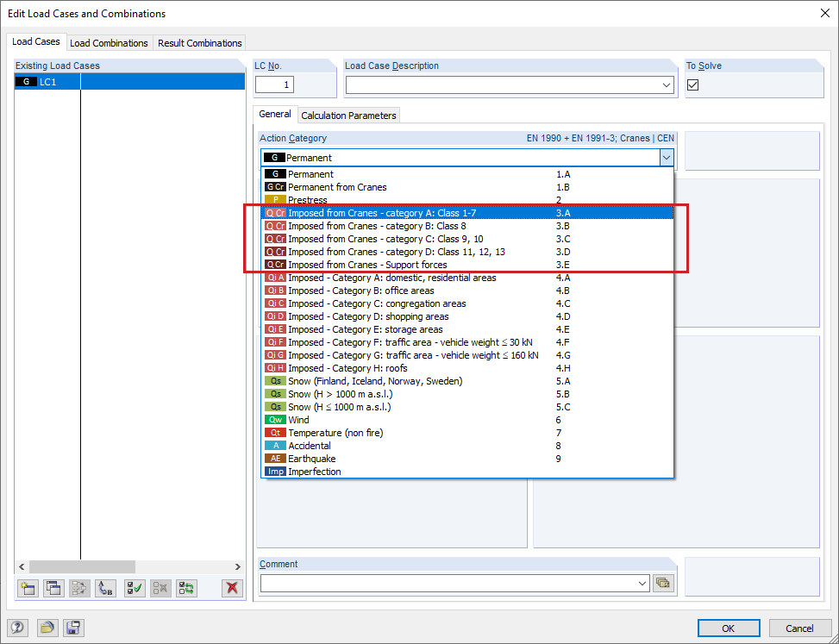Copy the selected load case

(53, 588)
